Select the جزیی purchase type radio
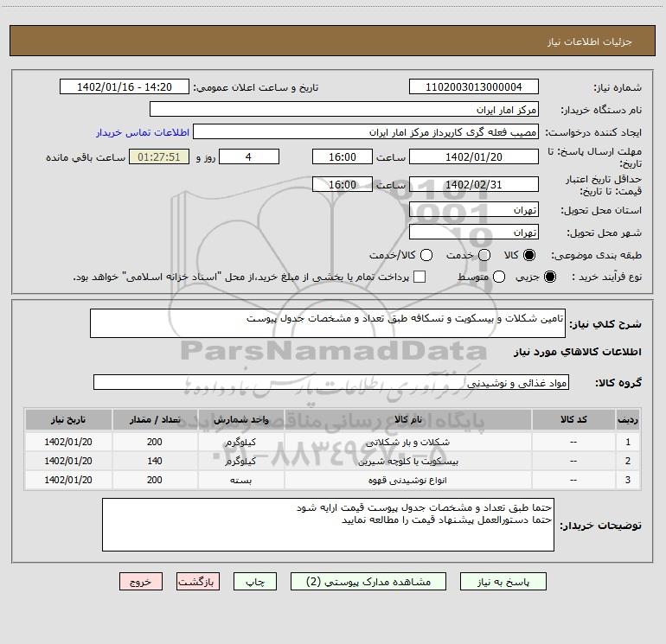 point(549,277)
